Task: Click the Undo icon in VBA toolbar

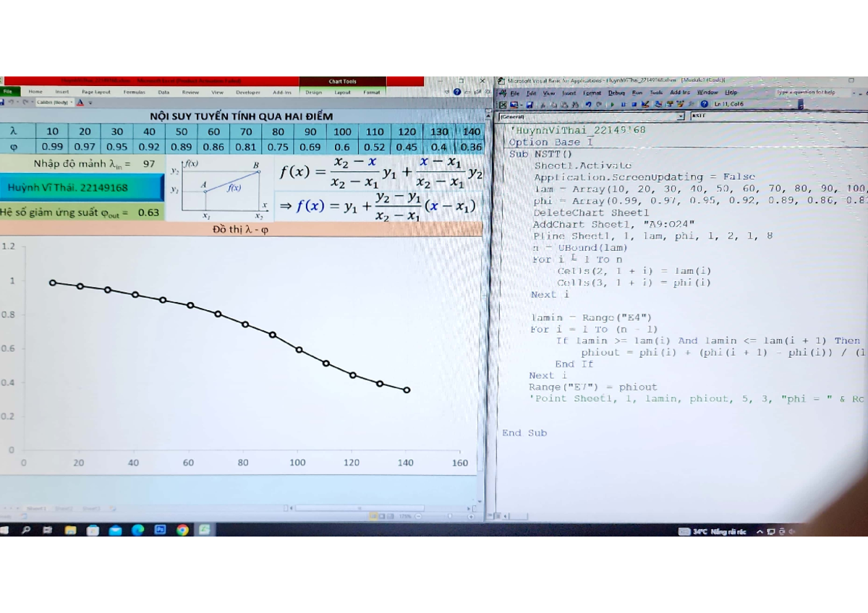Action: tap(588, 105)
